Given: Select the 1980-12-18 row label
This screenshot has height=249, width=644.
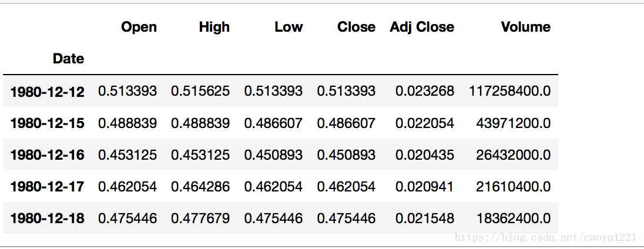Looking at the screenshot, I should 47,218.
